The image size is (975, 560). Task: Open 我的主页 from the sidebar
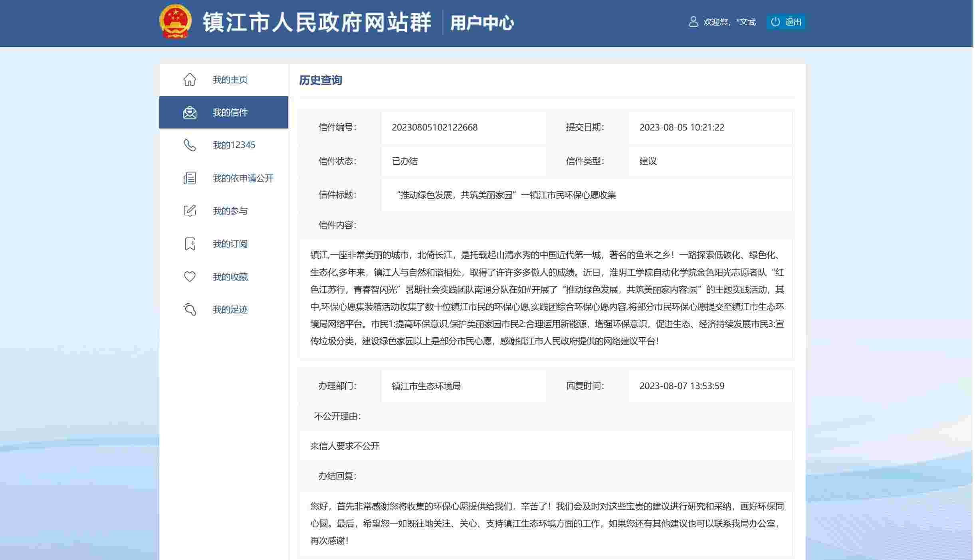(230, 79)
